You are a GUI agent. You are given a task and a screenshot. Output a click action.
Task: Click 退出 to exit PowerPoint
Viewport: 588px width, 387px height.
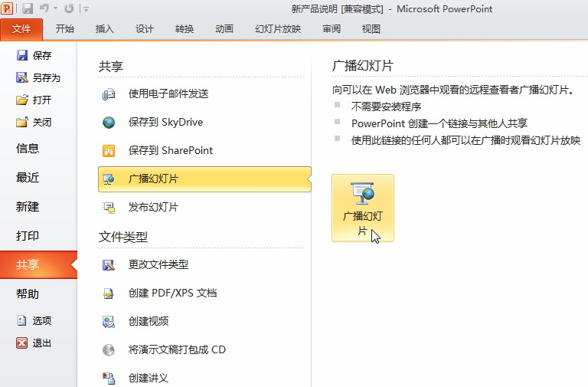click(x=34, y=343)
